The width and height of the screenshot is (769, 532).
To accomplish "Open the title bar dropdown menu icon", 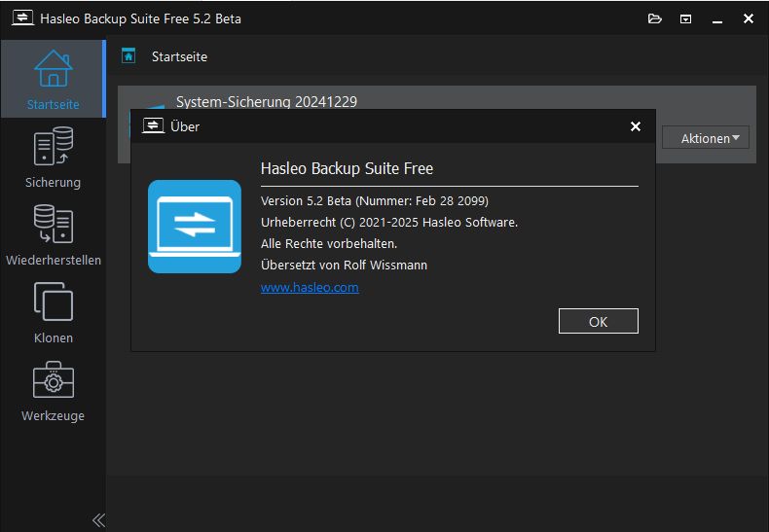I will point(685,19).
